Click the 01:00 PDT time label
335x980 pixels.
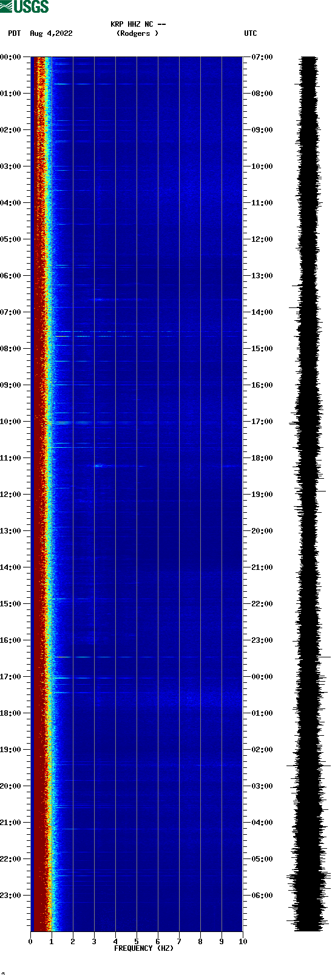tap(11, 94)
